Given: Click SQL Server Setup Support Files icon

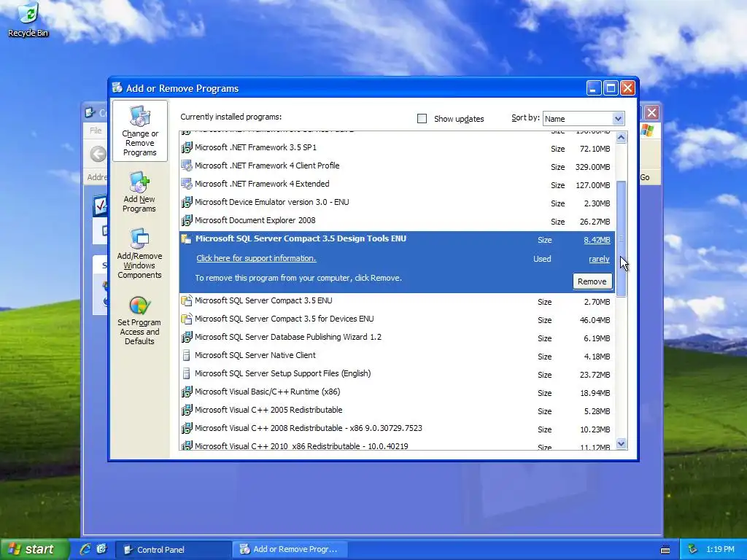Looking at the screenshot, I should click(187, 374).
